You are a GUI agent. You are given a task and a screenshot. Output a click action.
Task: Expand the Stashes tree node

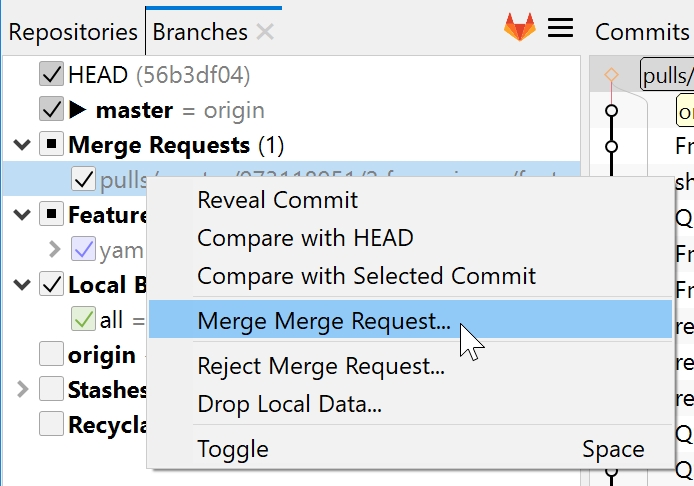pyautogui.click(x=22, y=389)
